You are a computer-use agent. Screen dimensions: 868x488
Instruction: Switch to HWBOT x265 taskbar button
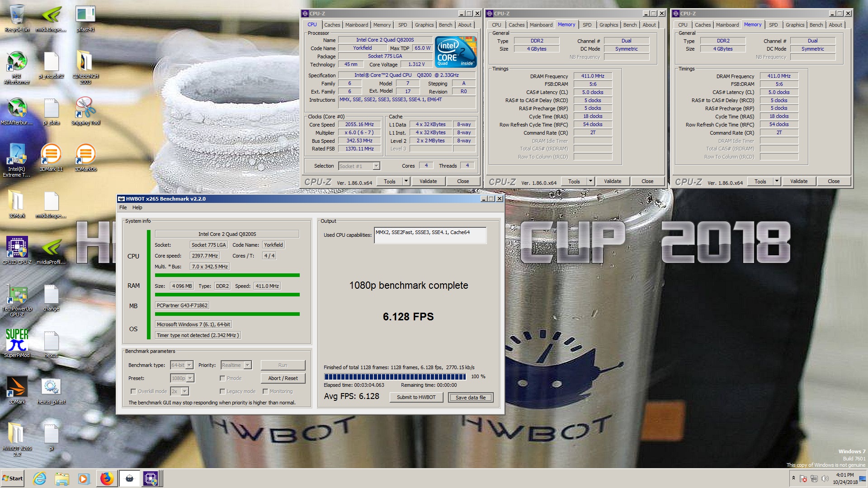pos(129,479)
